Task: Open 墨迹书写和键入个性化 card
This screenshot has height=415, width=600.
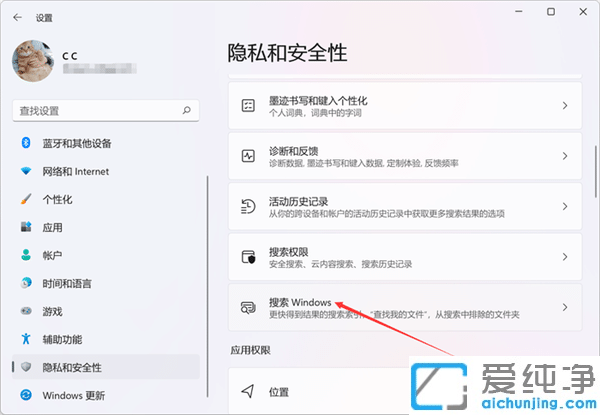Action: click(x=405, y=106)
